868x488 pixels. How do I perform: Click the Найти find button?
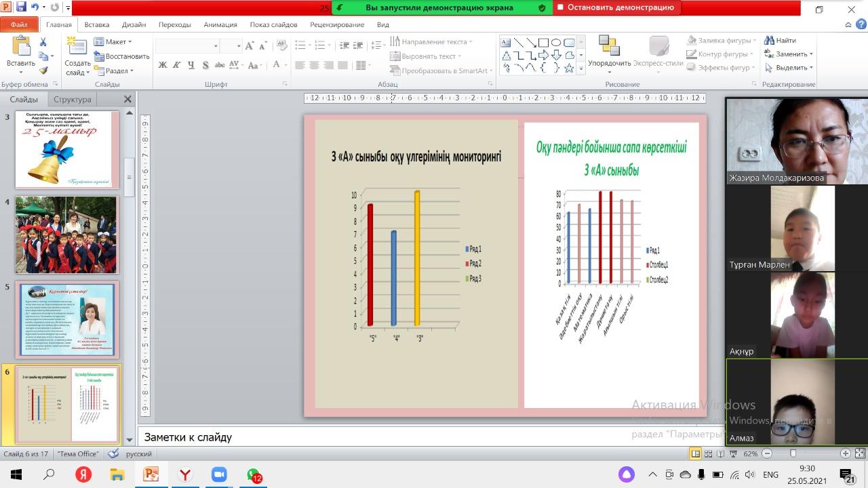point(781,41)
